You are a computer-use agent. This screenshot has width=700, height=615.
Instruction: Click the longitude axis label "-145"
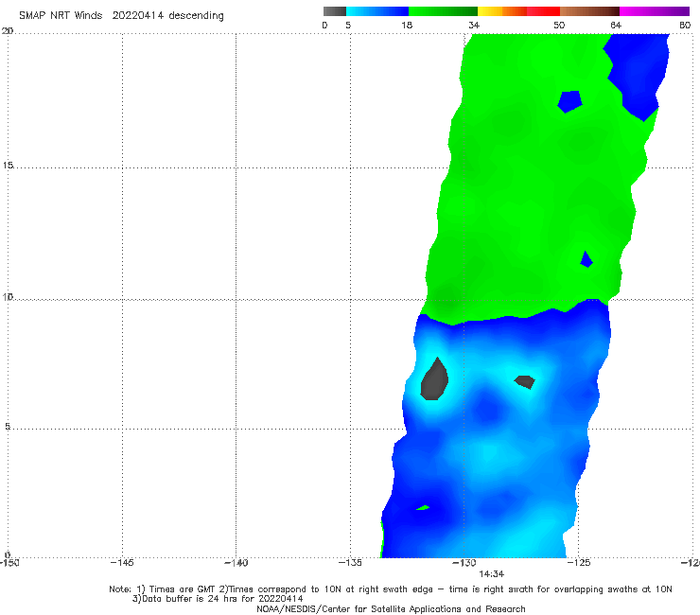pyautogui.click(x=122, y=563)
